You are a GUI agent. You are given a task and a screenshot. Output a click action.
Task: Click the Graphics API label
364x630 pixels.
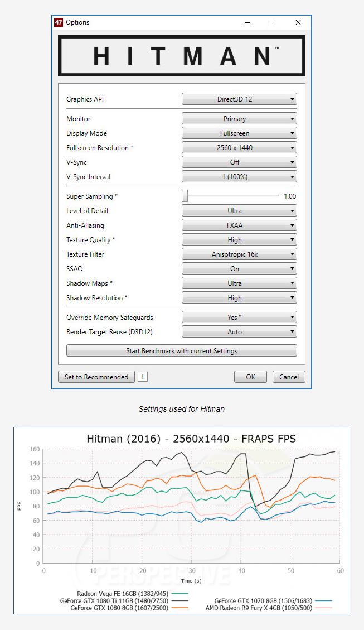click(x=85, y=99)
